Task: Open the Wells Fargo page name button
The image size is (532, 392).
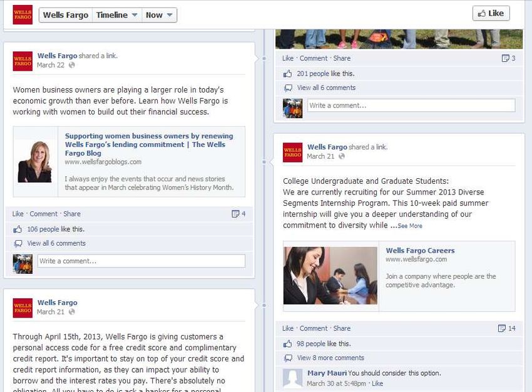Action: (x=66, y=15)
